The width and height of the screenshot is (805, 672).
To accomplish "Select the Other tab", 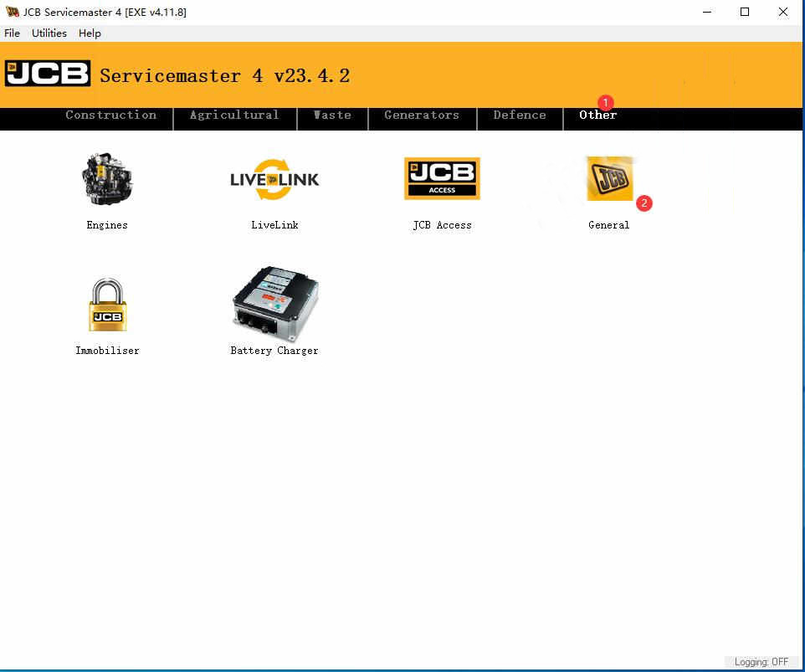I will point(598,115).
